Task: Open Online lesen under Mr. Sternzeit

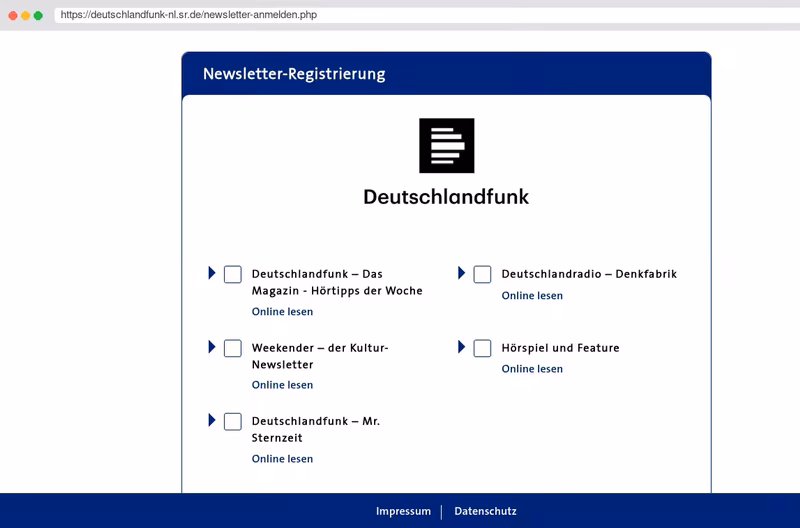Action: click(282, 459)
